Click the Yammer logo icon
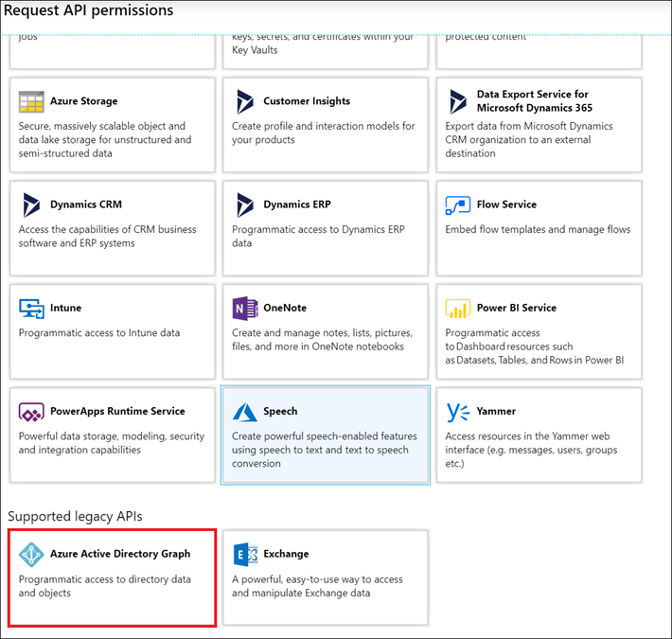This screenshot has height=639, width=672. click(458, 412)
